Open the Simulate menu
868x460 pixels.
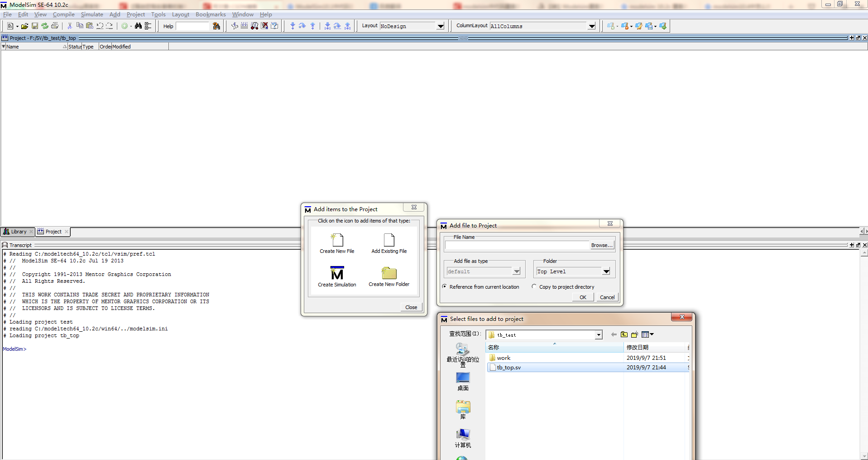(x=91, y=14)
